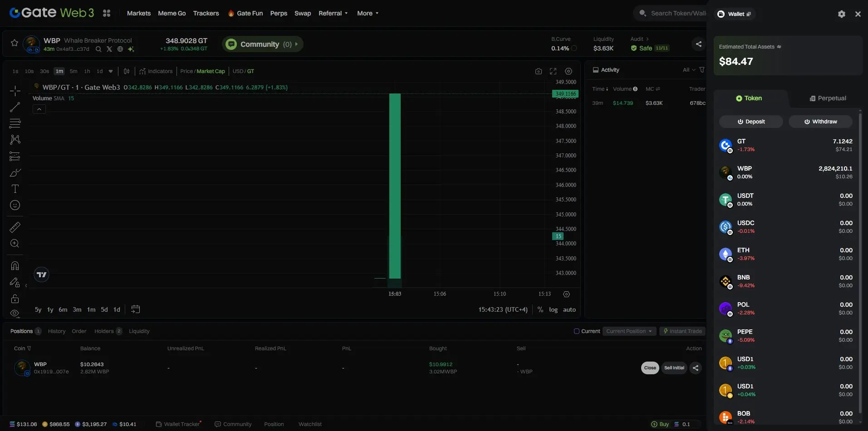Toggle the magnet snap mode

point(15,266)
